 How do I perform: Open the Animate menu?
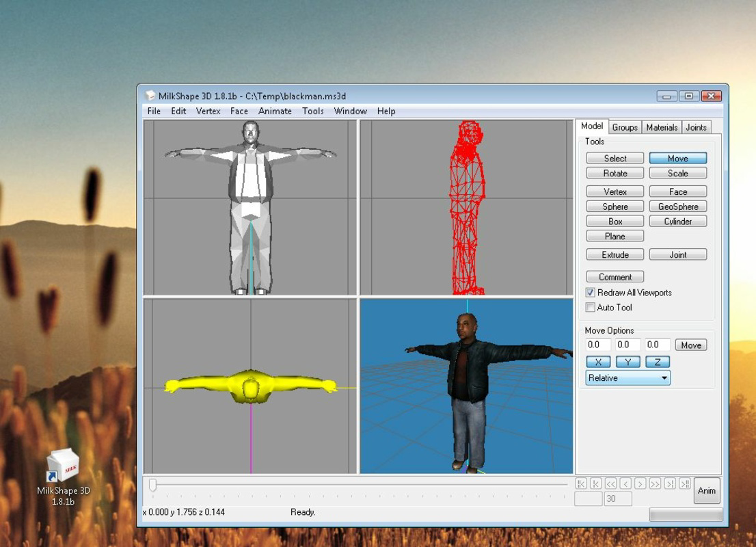point(275,111)
